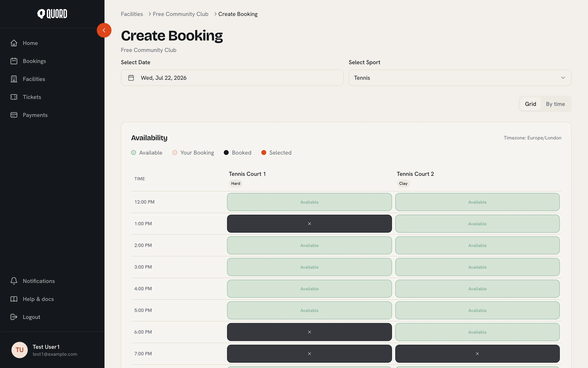This screenshot has width=588, height=368.
Task: Click the Availability heading
Action: click(149, 138)
